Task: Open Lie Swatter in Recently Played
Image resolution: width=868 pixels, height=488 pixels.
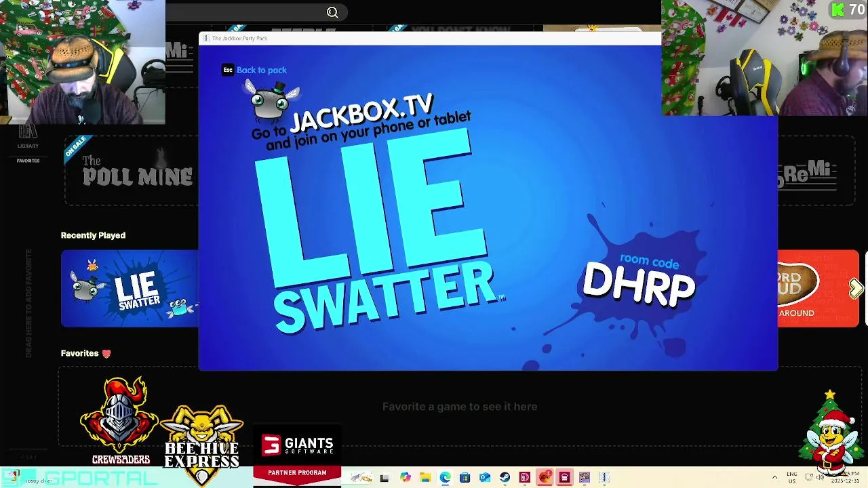Action: (130, 289)
